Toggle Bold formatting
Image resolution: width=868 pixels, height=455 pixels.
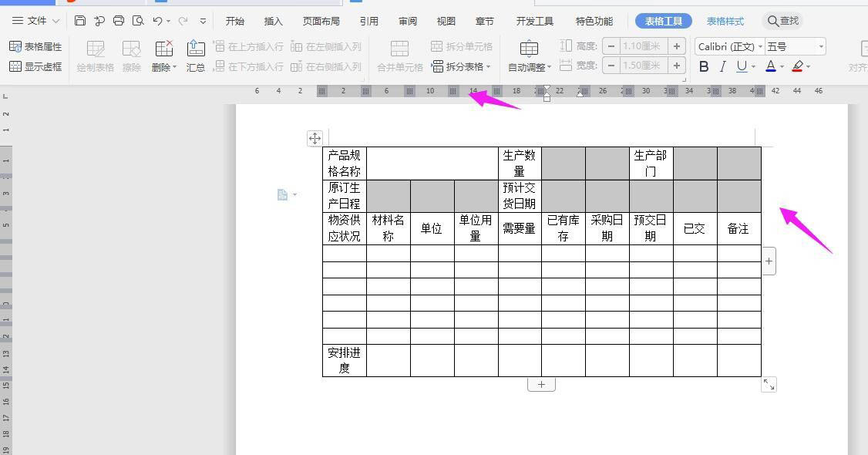point(704,67)
